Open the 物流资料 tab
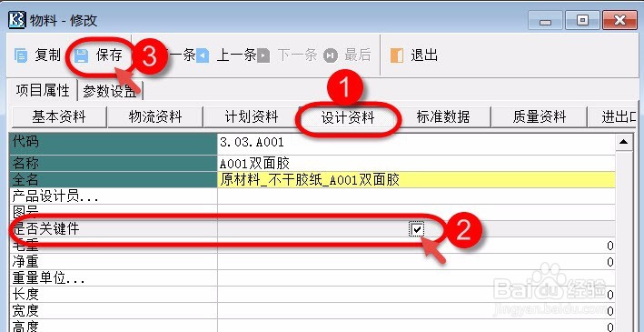 [x=154, y=116]
